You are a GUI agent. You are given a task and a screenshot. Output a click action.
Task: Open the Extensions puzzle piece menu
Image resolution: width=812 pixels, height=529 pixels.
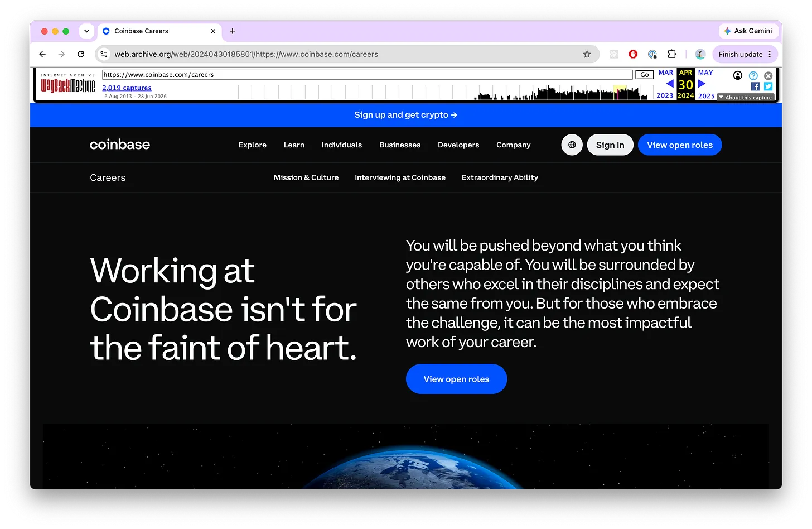[x=672, y=54]
